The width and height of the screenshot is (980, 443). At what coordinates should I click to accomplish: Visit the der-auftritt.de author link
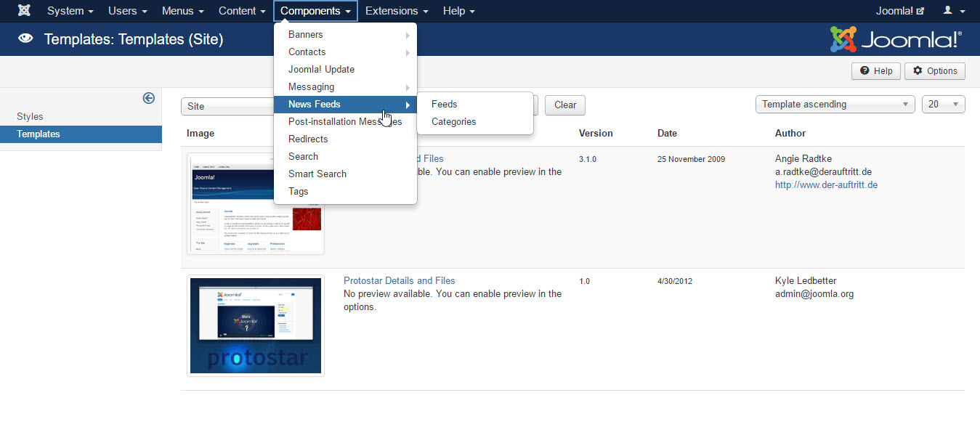click(x=826, y=185)
